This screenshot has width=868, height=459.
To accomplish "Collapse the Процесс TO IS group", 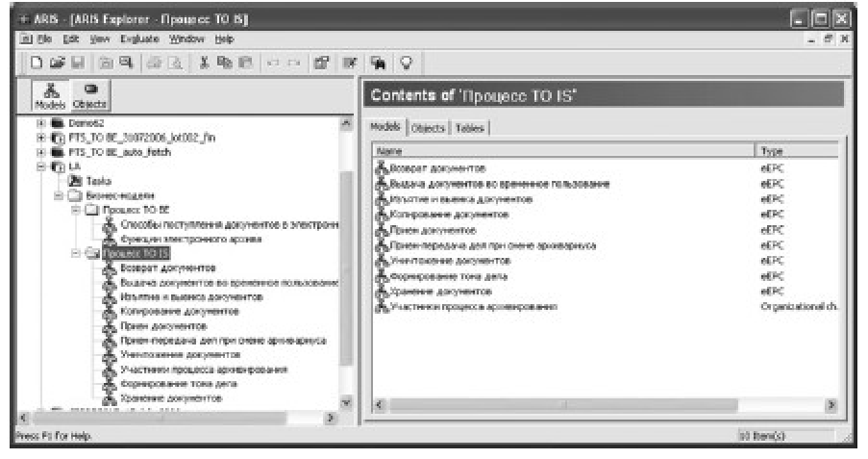I will click(x=76, y=253).
